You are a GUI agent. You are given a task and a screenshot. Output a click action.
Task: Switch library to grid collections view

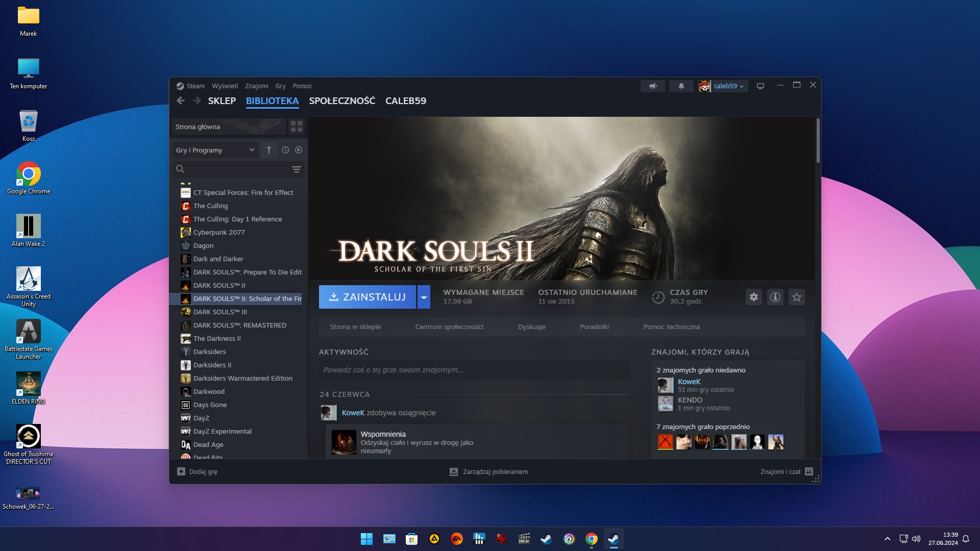[297, 127]
